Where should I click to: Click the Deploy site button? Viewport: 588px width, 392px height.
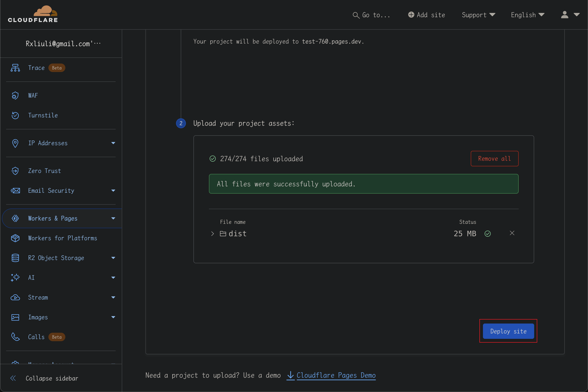(508, 331)
